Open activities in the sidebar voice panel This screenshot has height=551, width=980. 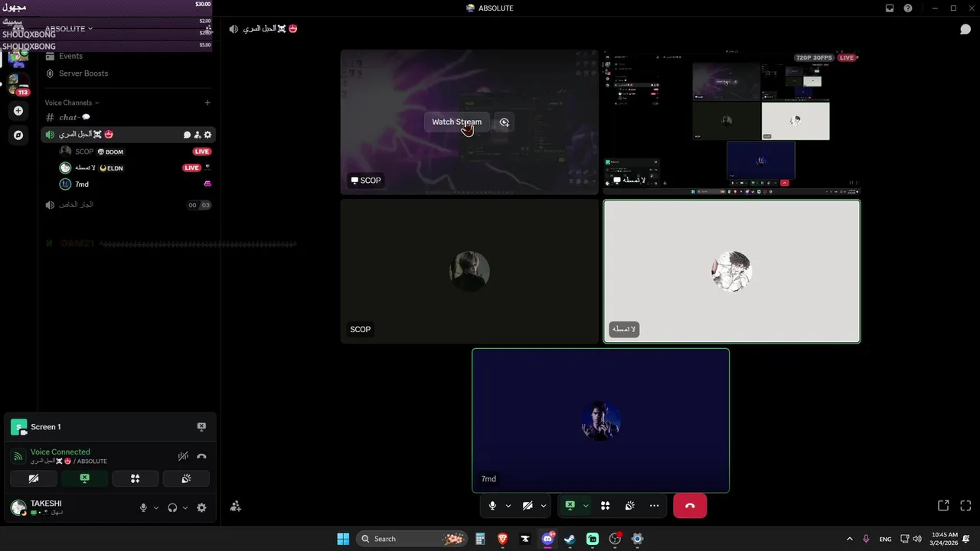(x=136, y=478)
